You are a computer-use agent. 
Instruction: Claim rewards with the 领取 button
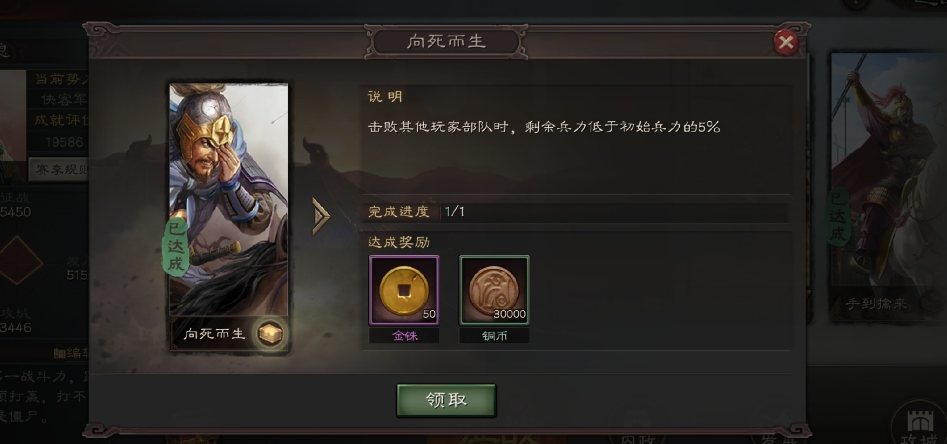446,400
